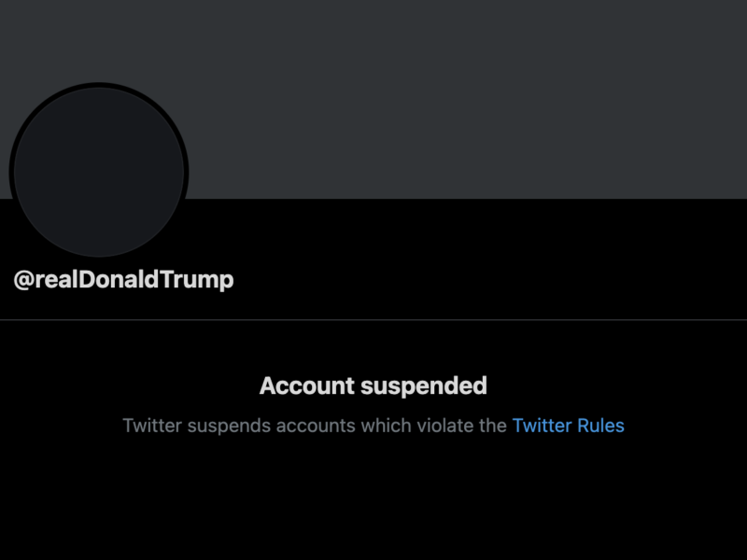Image resolution: width=747 pixels, height=560 pixels.
Task: Open the Twitter Rules link
Action: pyautogui.click(x=568, y=426)
